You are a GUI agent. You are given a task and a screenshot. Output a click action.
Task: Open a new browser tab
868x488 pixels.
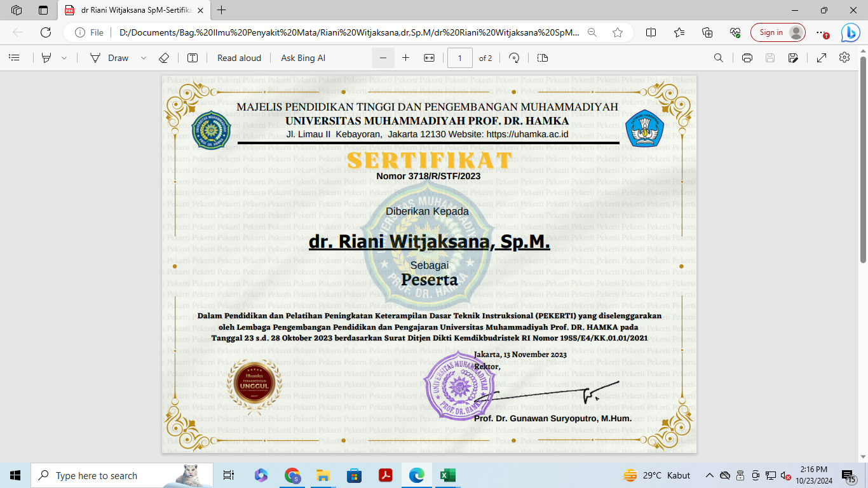pos(221,10)
